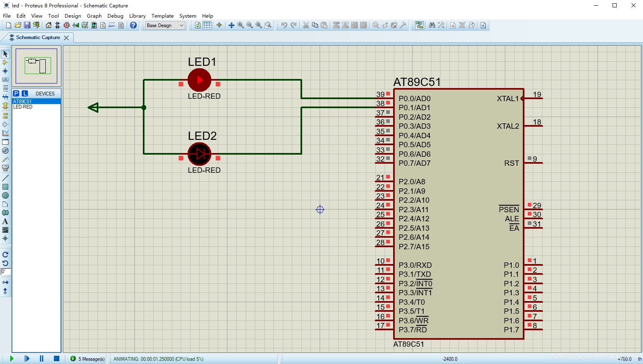Open the Library menu
Image resolution: width=643 pixels, height=364 pixels.
pyautogui.click(x=137, y=16)
